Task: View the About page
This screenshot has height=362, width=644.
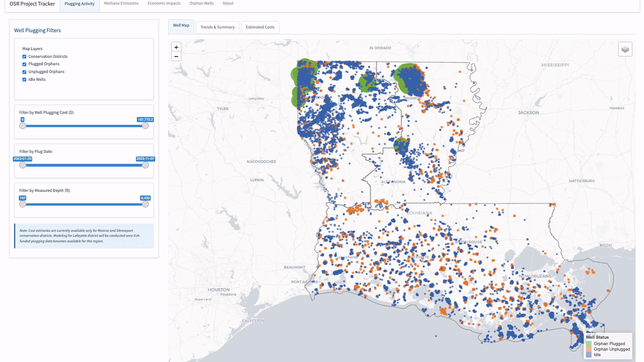Action: [228, 3]
